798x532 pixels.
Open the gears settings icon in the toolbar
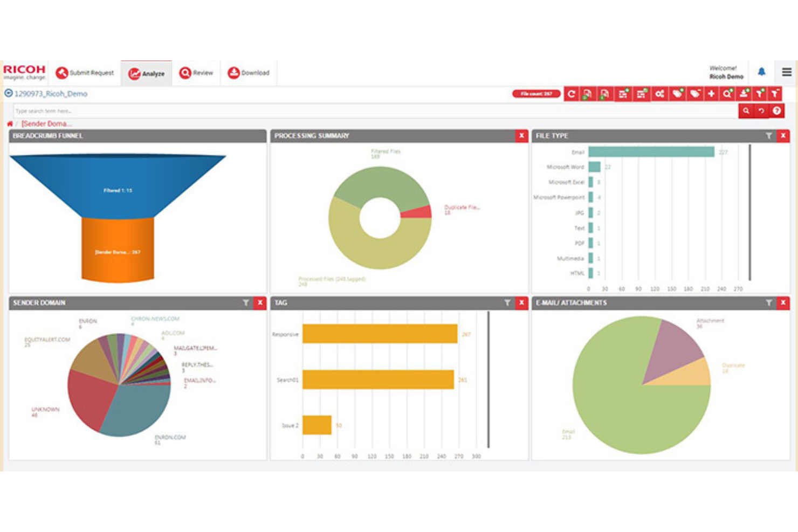click(659, 94)
